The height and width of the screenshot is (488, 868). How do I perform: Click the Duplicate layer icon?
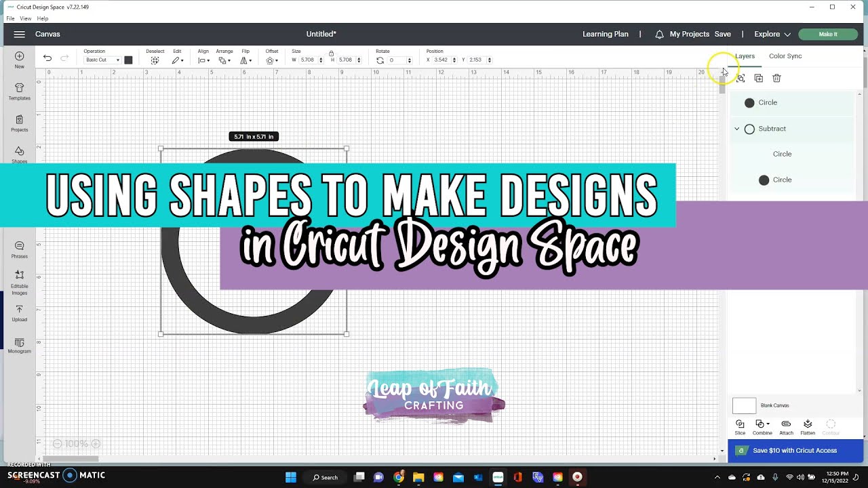coord(759,79)
